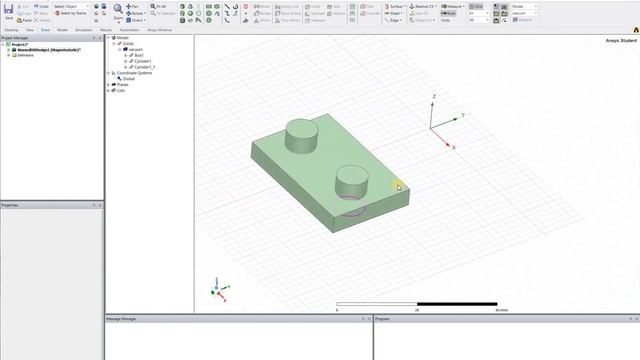Expand the Maxwell3DDesign1 tree node
640x360 pixels.
(x=9, y=50)
